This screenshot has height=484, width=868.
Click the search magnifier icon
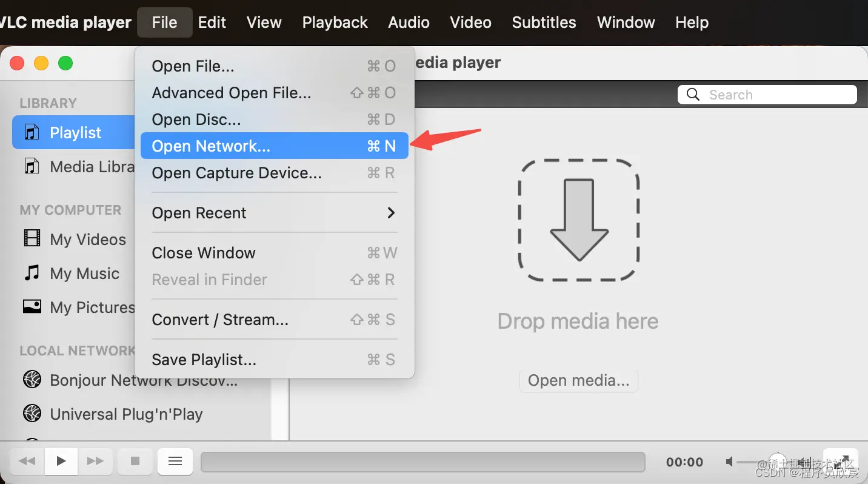[x=693, y=95]
